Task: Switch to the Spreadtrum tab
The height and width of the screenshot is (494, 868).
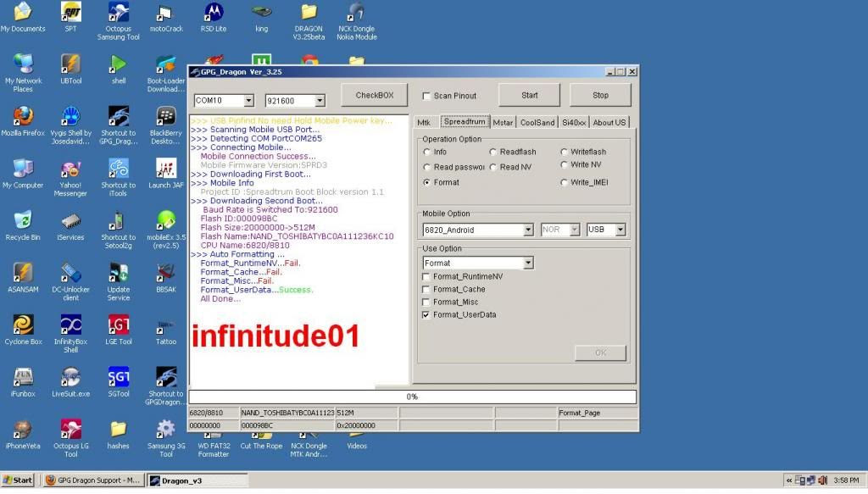Action: [465, 122]
